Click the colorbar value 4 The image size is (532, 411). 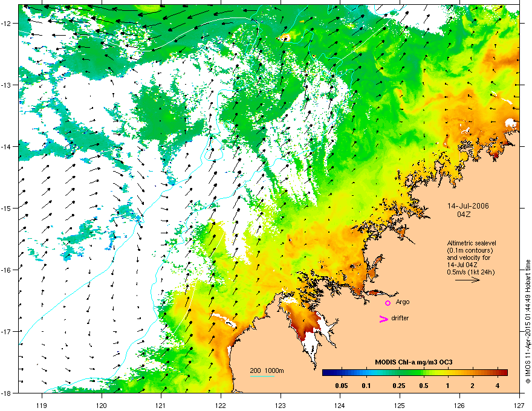pyautogui.click(x=498, y=386)
